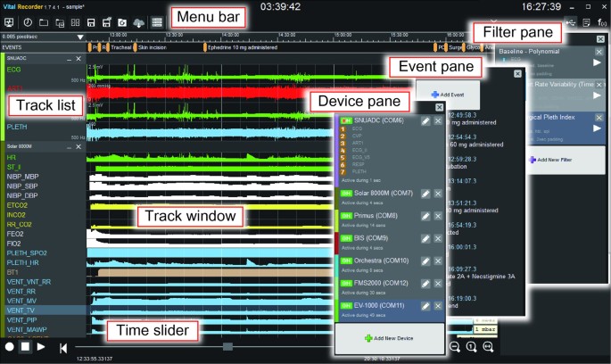Select the Tracheal event marker

point(120,47)
